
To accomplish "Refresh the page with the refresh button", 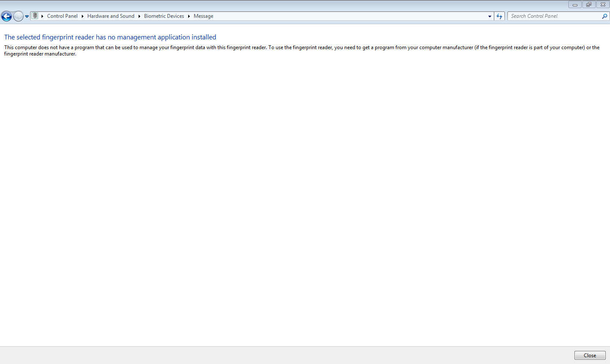I will [499, 16].
